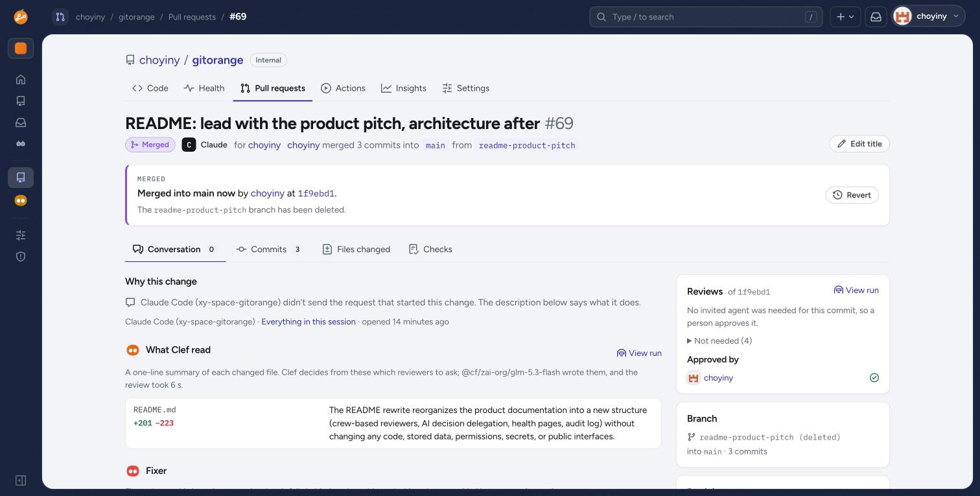Open the binoculars icon in sidebar
980x496 pixels.
click(21, 144)
